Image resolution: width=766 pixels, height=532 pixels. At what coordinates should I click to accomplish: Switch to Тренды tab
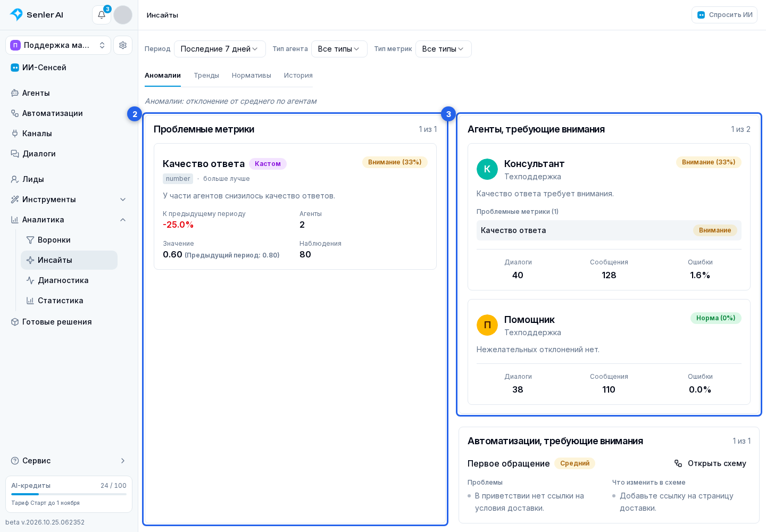click(206, 76)
